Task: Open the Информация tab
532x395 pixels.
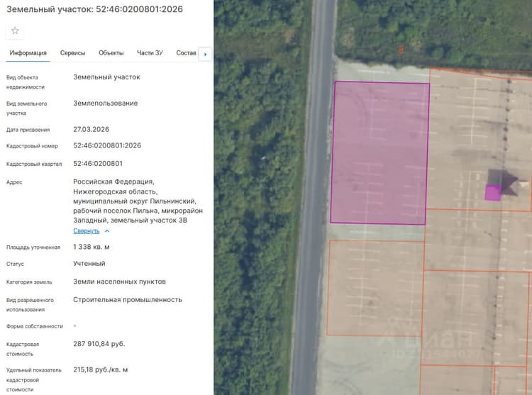Action: pyautogui.click(x=28, y=53)
